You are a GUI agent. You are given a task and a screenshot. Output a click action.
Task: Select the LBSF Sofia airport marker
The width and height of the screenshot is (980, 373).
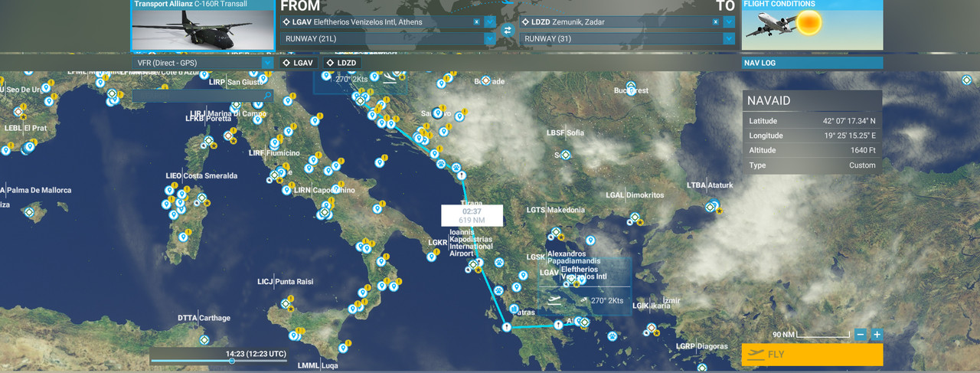point(565,155)
